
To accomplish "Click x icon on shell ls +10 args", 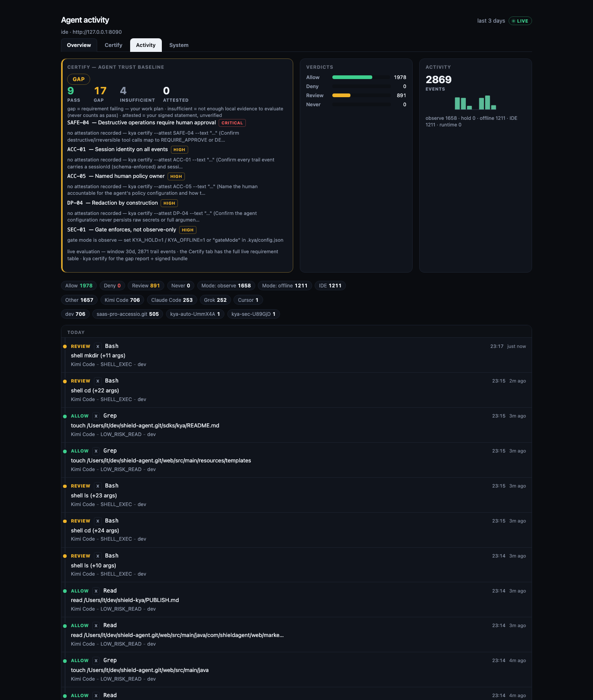I will tap(98, 556).
